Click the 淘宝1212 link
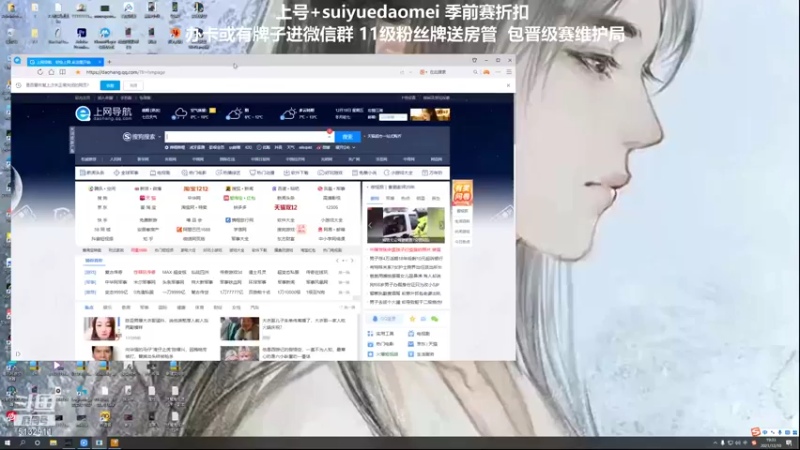The height and width of the screenshot is (450, 800). click(x=196, y=189)
